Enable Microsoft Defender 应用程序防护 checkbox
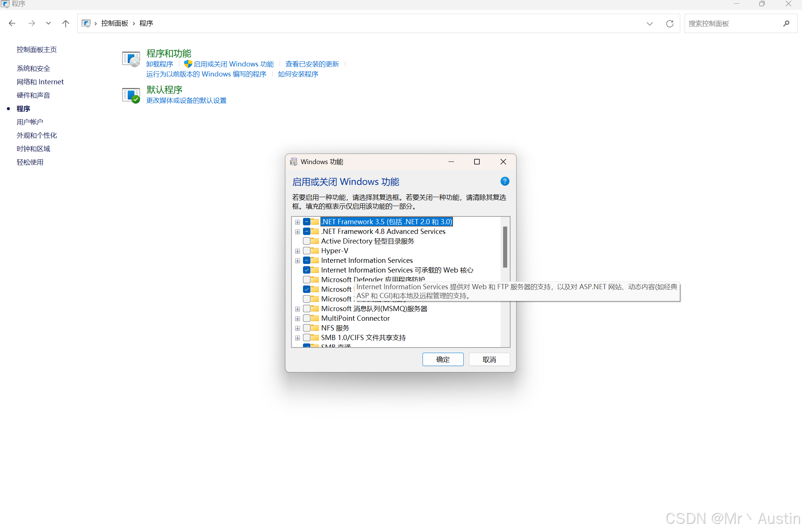This screenshot has height=532, width=802. 307,280
